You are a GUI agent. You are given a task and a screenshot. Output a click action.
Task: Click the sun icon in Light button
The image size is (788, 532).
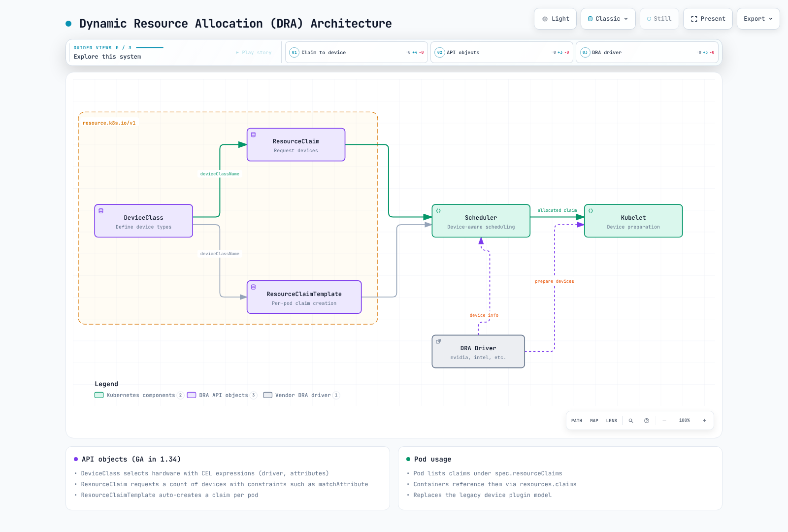tap(545, 19)
